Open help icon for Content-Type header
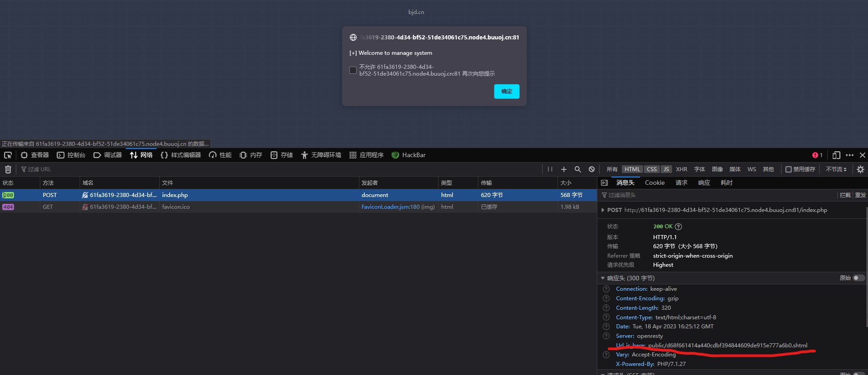868x375 pixels. pos(606,317)
